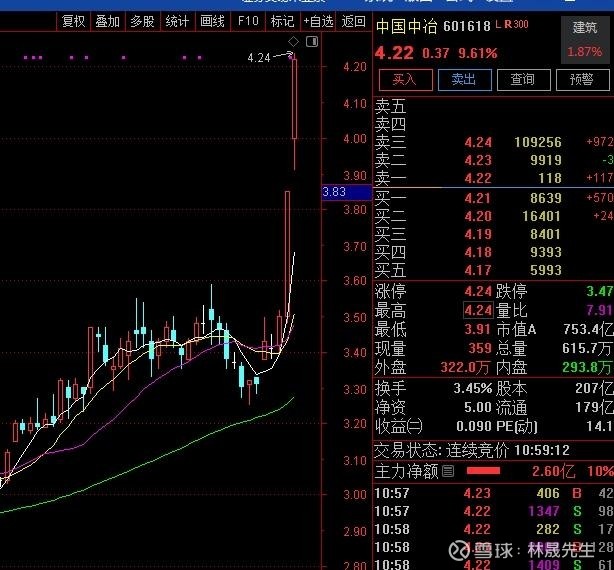This screenshot has width=614, height=570.
Task: Click the R300 tag beside stock code
Action: (516, 25)
